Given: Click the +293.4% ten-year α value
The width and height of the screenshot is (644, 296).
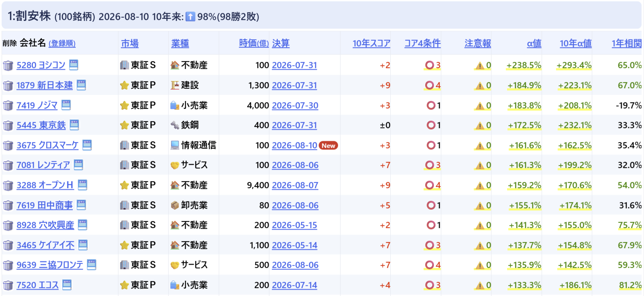Looking at the screenshot, I should coord(574,65).
